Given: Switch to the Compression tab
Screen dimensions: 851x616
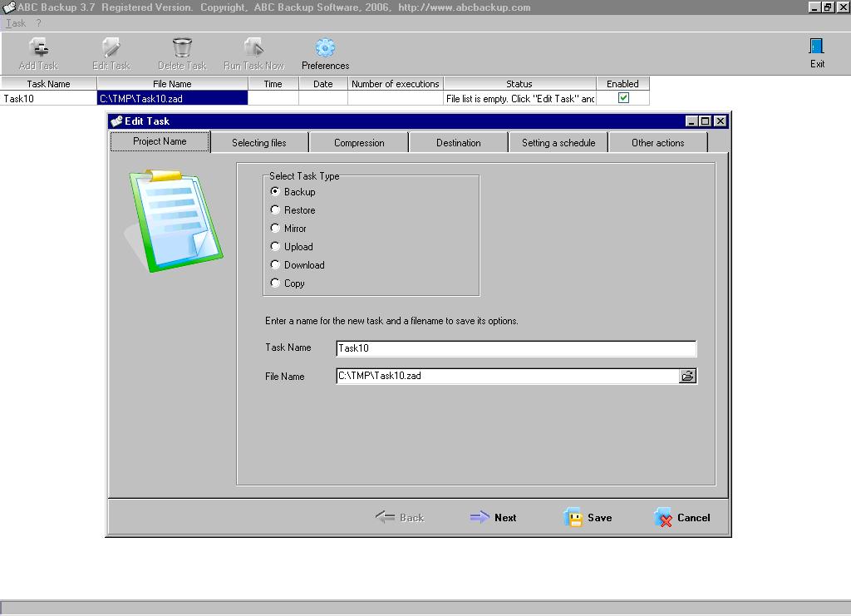Looking at the screenshot, I should [359, 143].
